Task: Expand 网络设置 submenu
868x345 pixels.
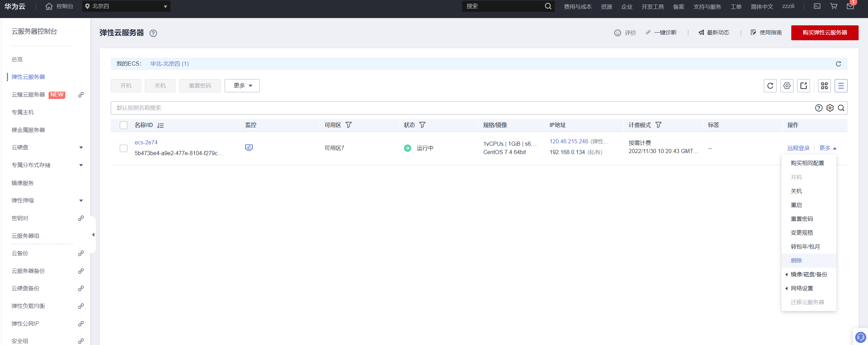Action: pyautogui.click(x=809, y=288)
